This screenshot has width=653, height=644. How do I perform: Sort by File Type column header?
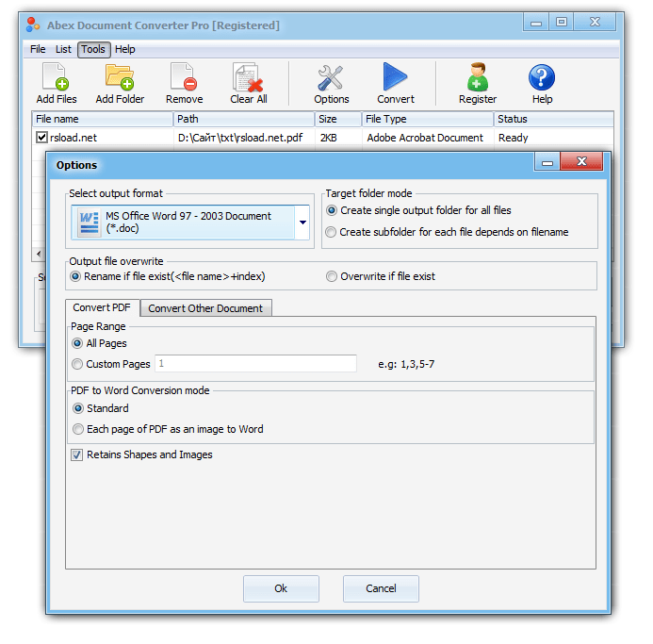(x=428, y=119)
